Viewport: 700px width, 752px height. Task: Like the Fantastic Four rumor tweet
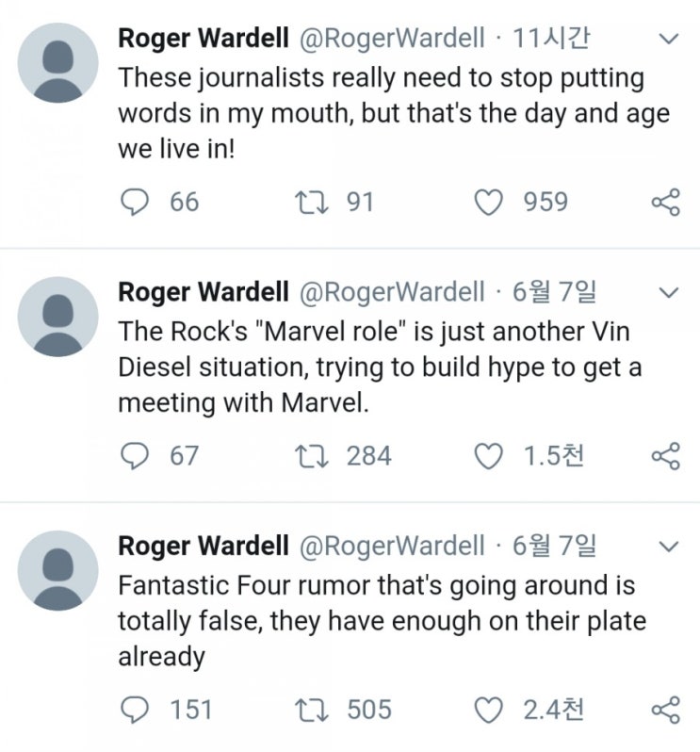(x=489, y=710)
